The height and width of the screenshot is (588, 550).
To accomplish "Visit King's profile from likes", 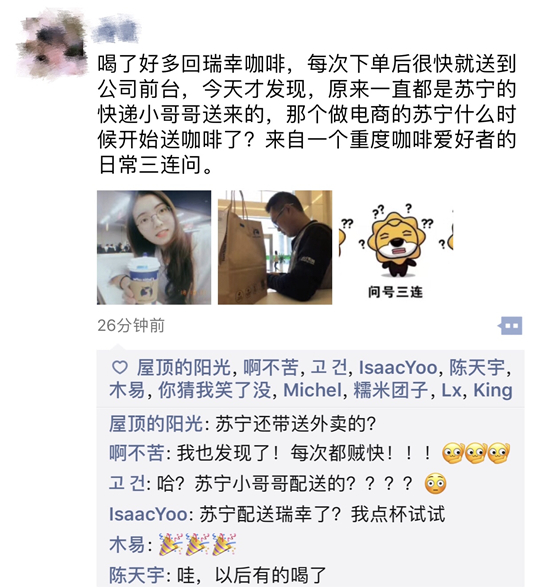I will click(x=493, y=390).
